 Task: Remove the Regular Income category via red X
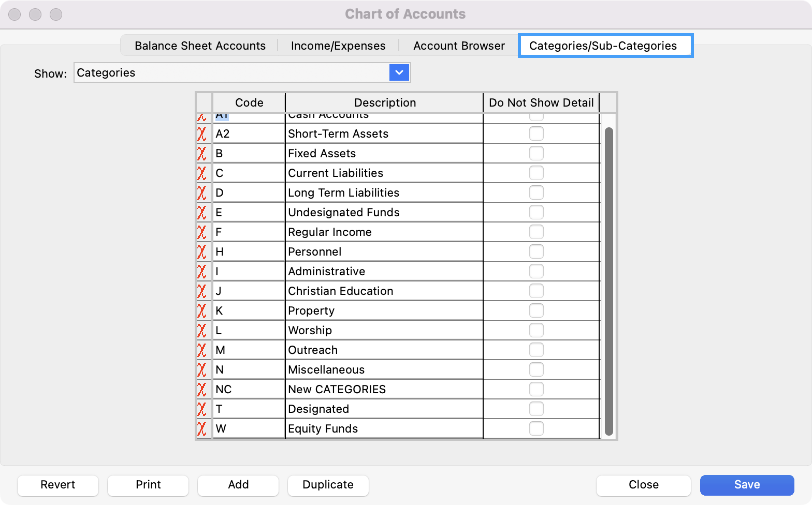pyautogui.click(x=202, y=232)
